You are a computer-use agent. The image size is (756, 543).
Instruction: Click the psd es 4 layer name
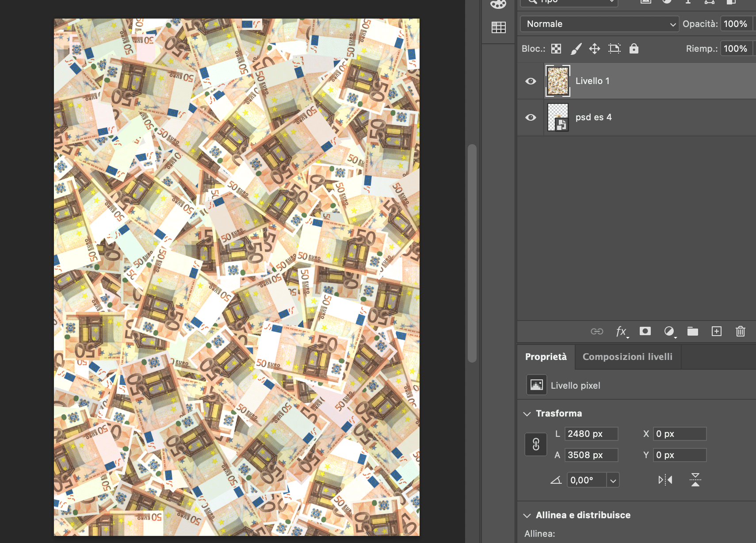click(x=594, y=117)
